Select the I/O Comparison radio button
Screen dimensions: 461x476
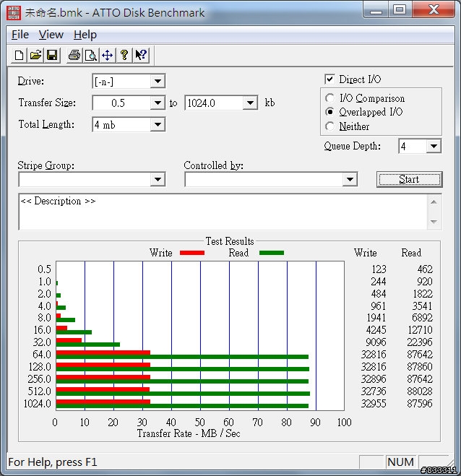[x=329, y=98]
